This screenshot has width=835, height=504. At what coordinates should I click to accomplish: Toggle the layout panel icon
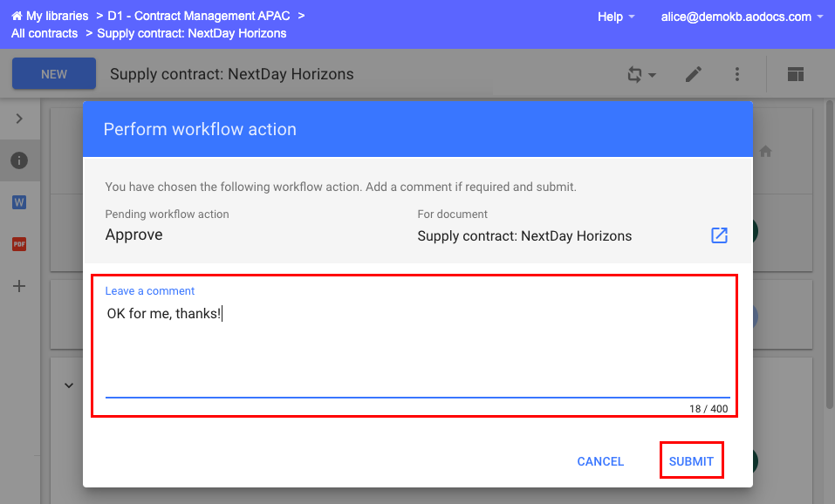795,75
